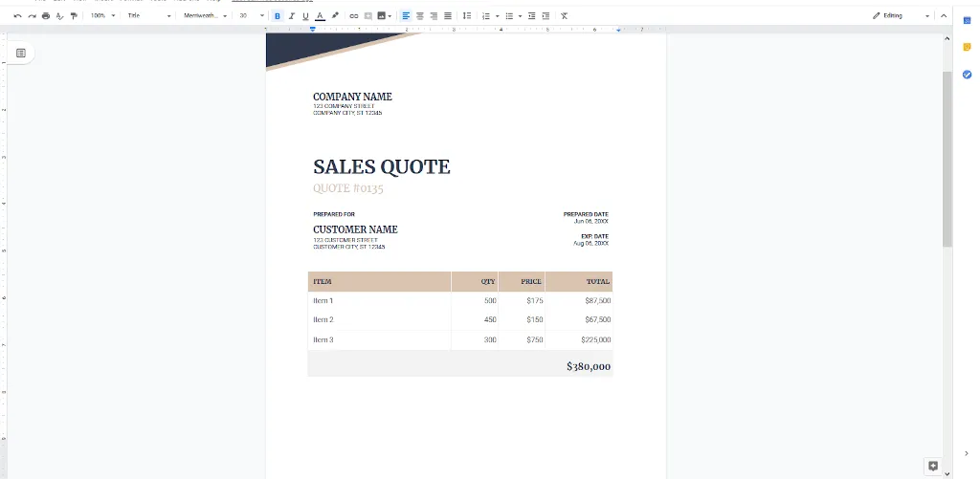Decrease the indent

pyautogui.click(x=532, y=15)
